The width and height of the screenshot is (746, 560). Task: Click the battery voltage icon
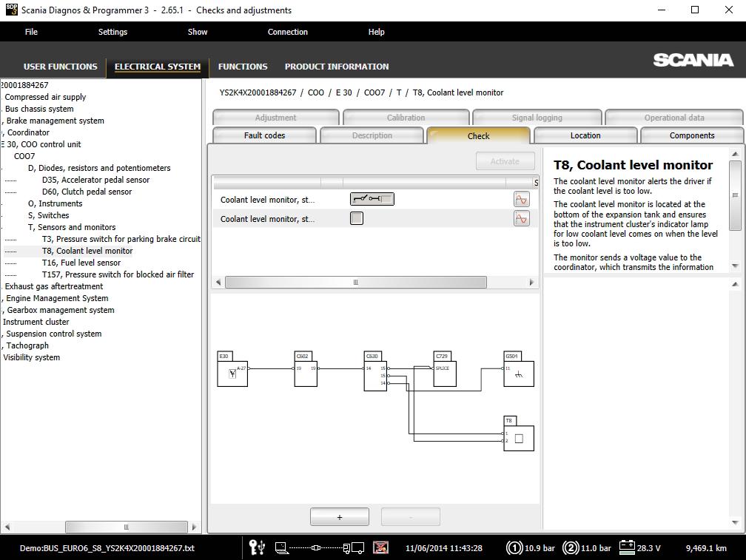click(627, 547)
